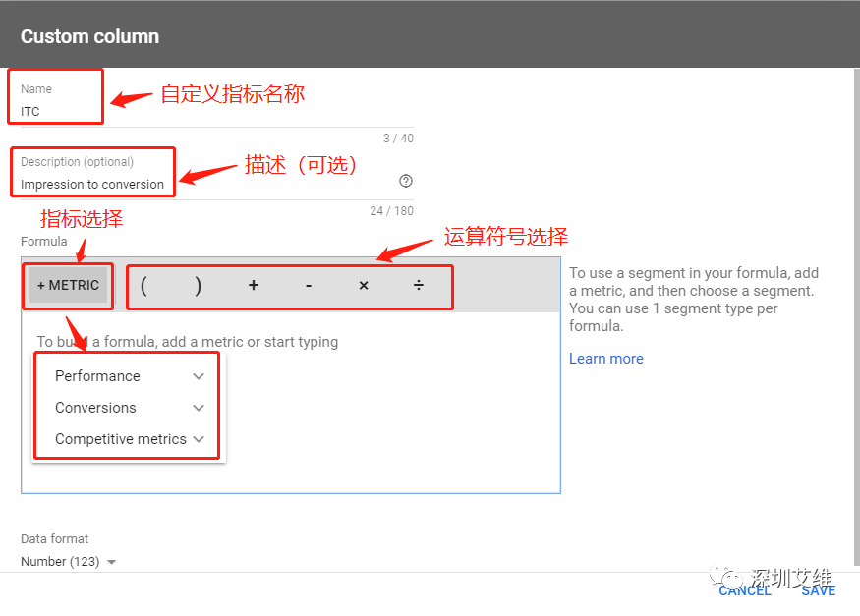The image size is (860, 616).
Task: Insert the multiplication operator
Action: (x=364, y=286)
